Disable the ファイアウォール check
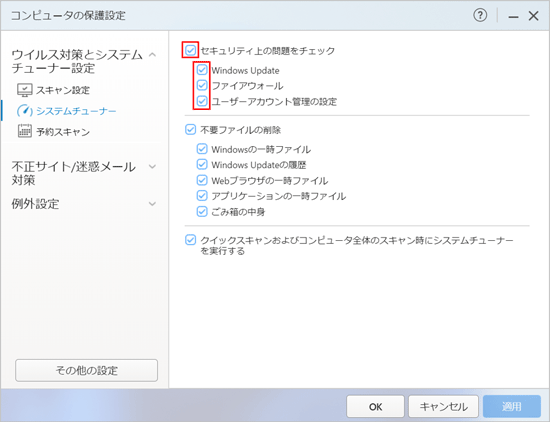550x422 pixels. click(x=202, y=85)
